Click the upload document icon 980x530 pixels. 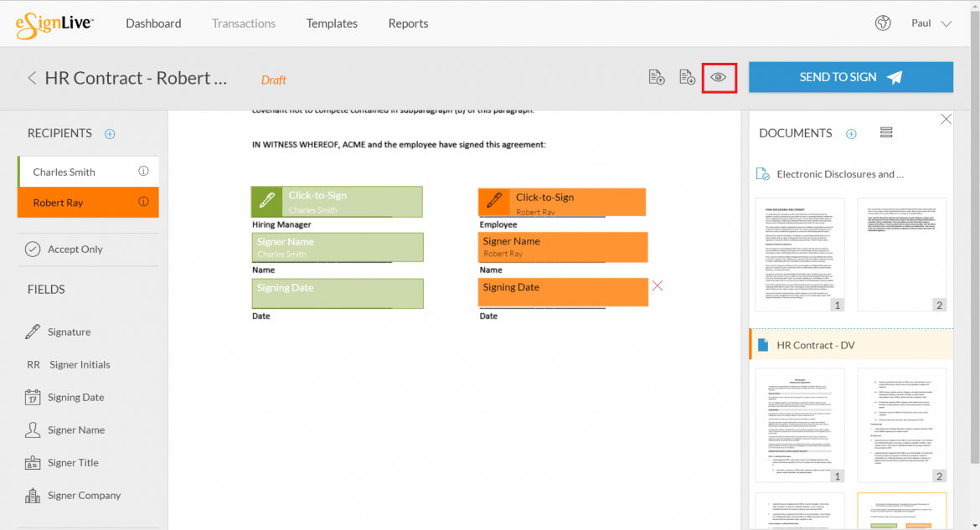tap(657, 76)
